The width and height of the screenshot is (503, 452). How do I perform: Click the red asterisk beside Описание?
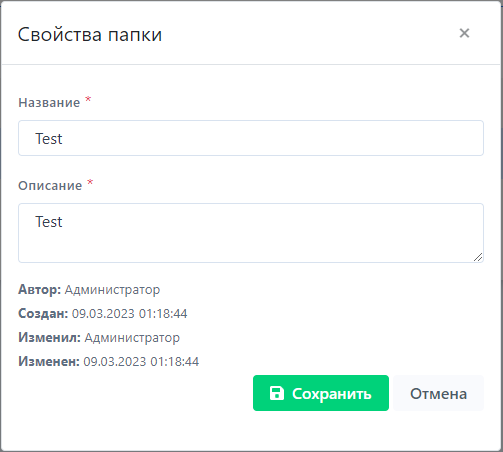pos(90,182)
